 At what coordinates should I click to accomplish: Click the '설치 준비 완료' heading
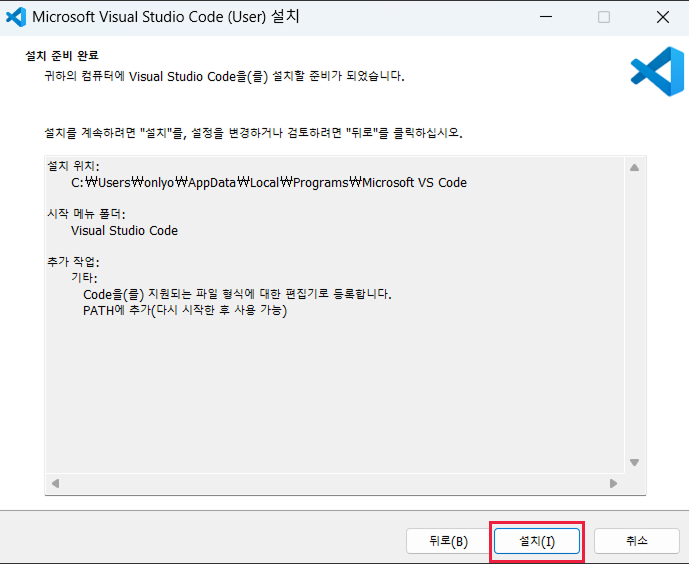[62, 55]
